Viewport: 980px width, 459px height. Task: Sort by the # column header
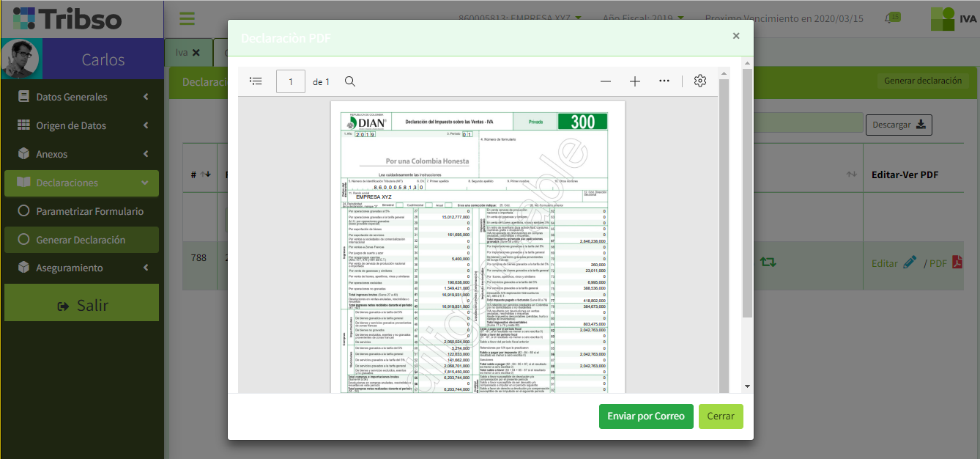click(x=200, y=175)
